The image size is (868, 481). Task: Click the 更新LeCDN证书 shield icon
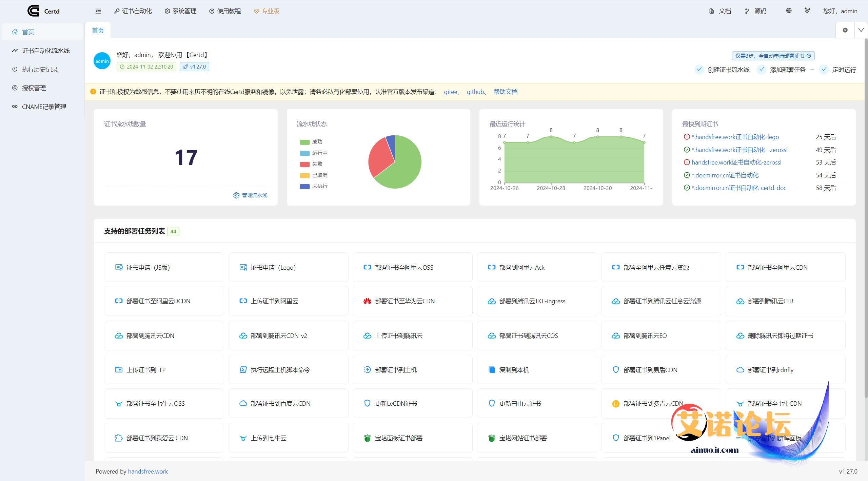pyautogui.click(x=367, y=403)
